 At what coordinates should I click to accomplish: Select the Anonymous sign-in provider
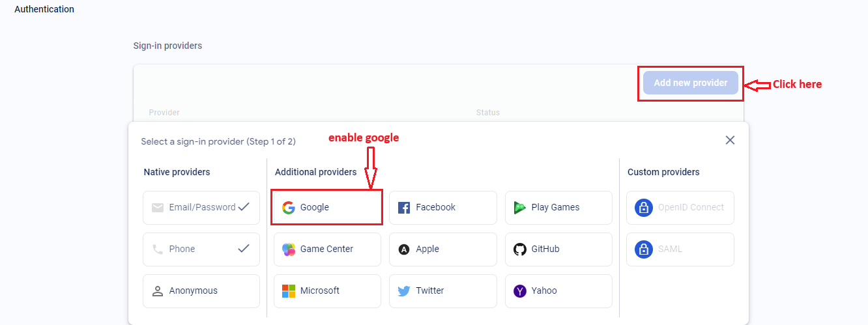201,290
